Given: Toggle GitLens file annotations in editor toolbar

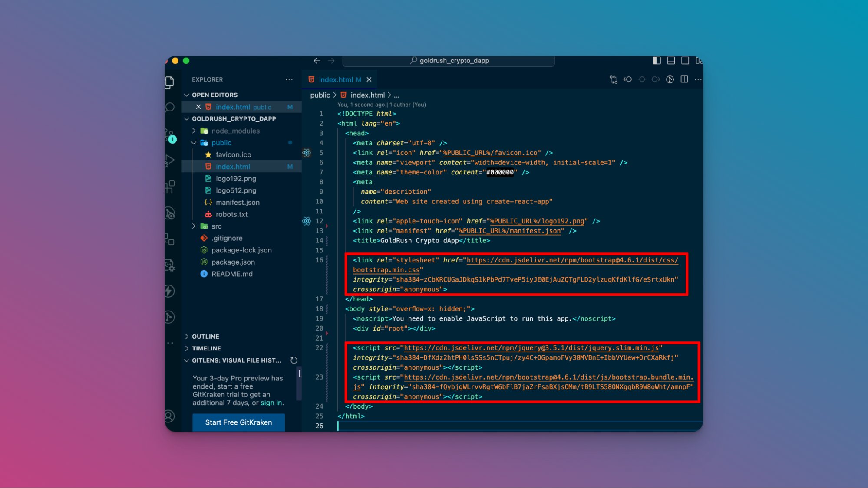Looking at the screenshot, I should pos(670,79).
